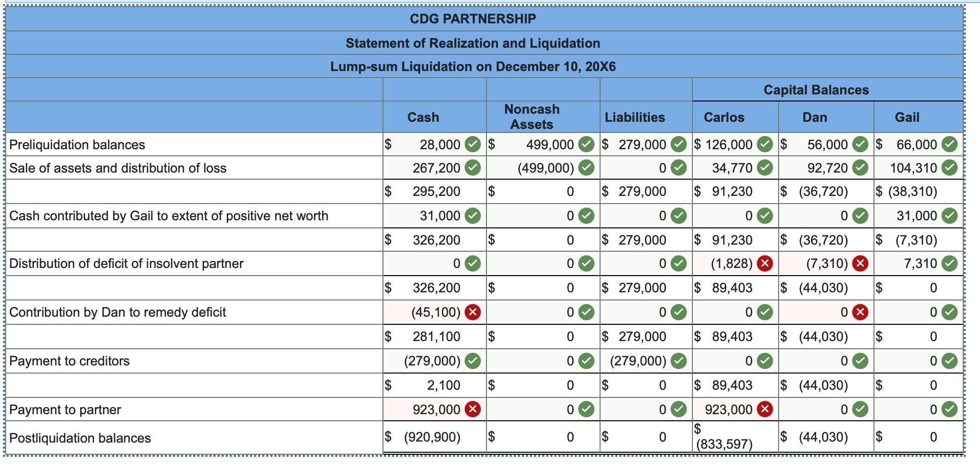
Task: Click the 'Preliquidation balances' row label
Action: pyautogui.click(x=77, y=145)
